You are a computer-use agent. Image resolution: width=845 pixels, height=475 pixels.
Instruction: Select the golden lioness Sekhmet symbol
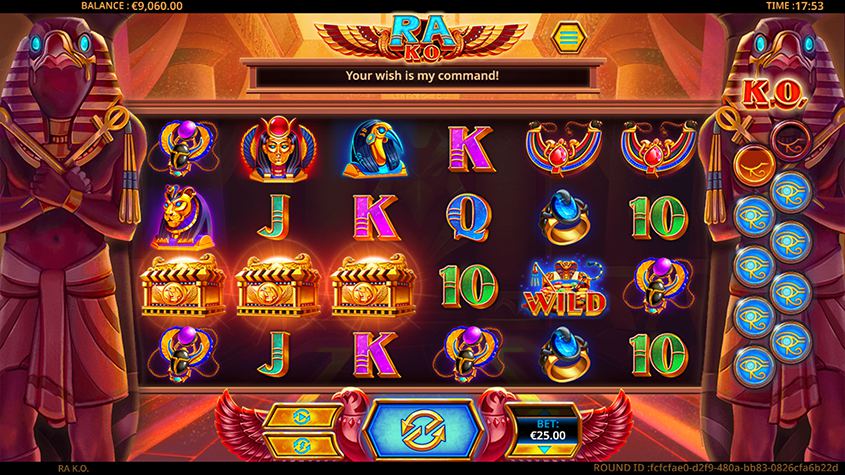point(182,217)
